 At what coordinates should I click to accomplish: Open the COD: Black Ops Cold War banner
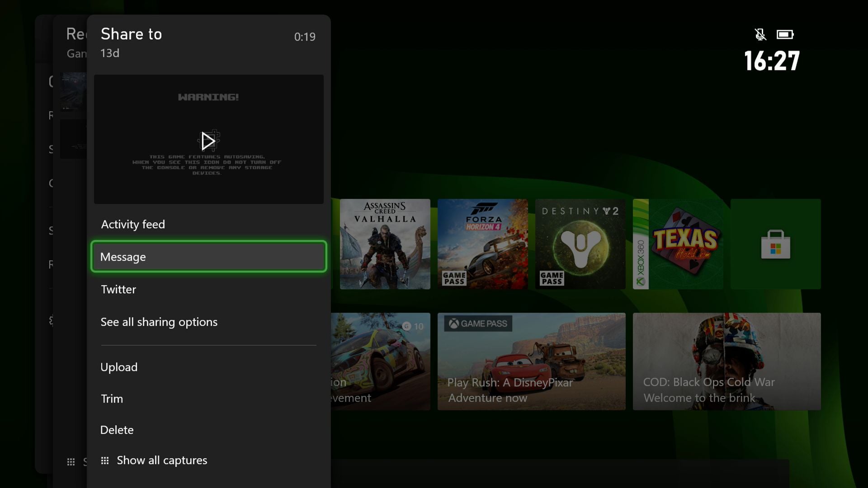coord(726,361)
